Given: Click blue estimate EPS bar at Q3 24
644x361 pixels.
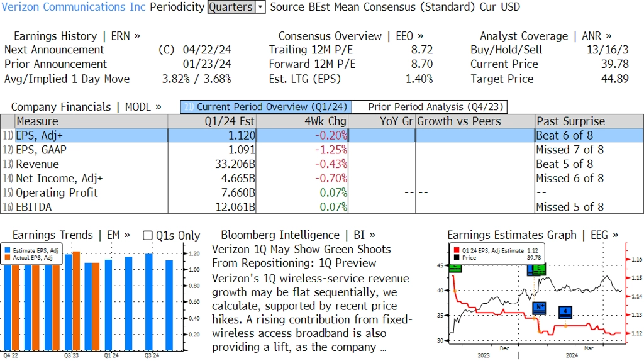Looking at the screenshot, I should (149, 303).
